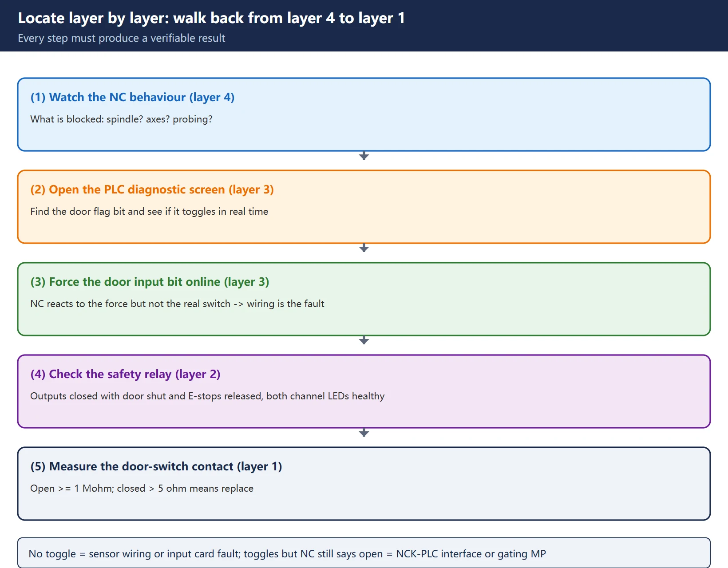The image size is (728, 568).
Task: Click footer note starting 'No toggle = sensor wiring'
Action: click(x=364, y=553)
